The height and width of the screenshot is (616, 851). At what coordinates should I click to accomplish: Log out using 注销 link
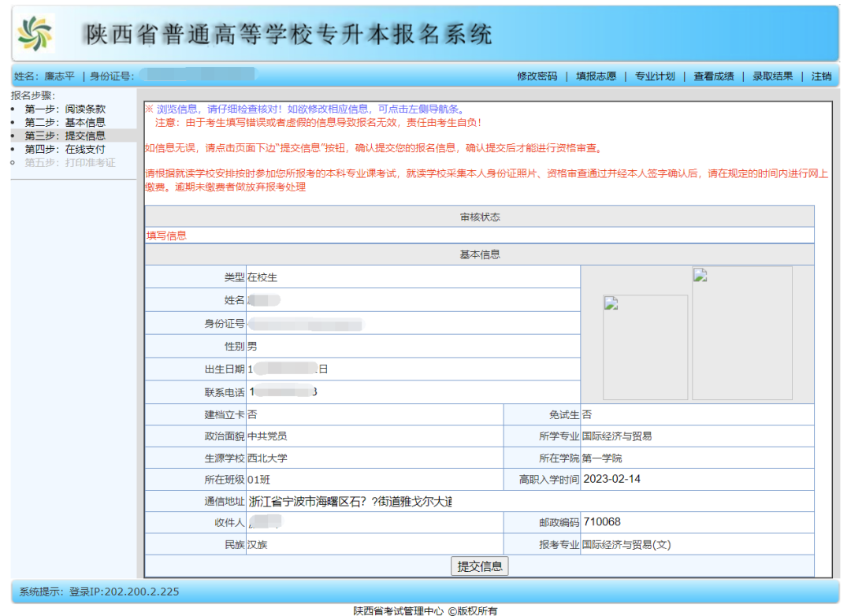[821, 76]
